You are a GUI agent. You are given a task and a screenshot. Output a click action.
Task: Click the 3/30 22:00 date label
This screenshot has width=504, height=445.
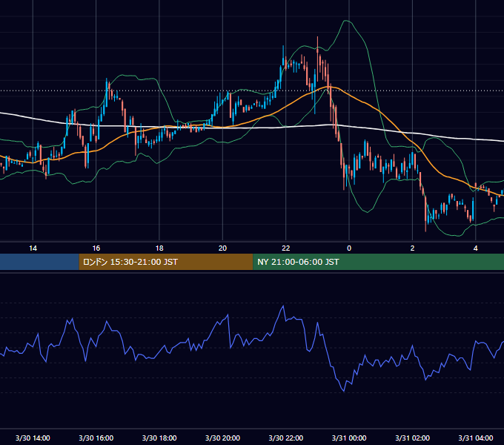pos(286,438)
